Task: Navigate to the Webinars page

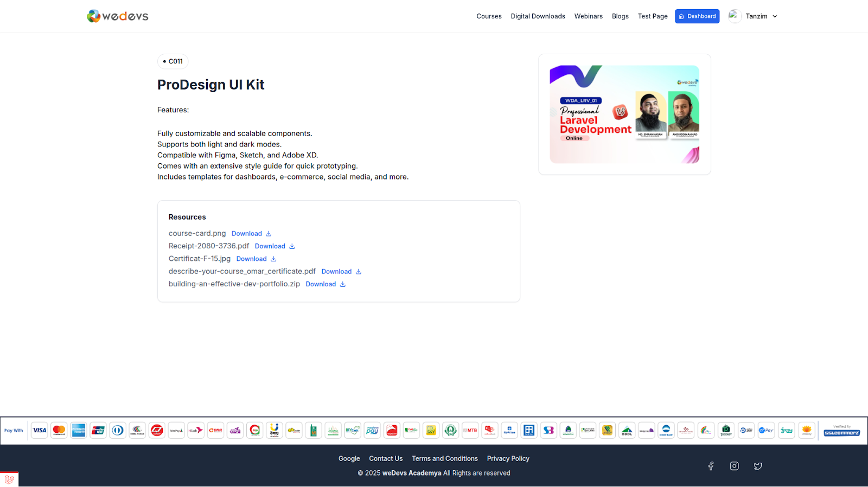Action: (588, 16)
